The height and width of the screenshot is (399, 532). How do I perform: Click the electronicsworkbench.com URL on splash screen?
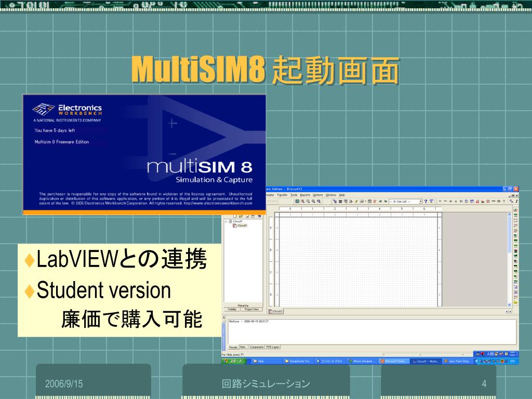[218, 203]
